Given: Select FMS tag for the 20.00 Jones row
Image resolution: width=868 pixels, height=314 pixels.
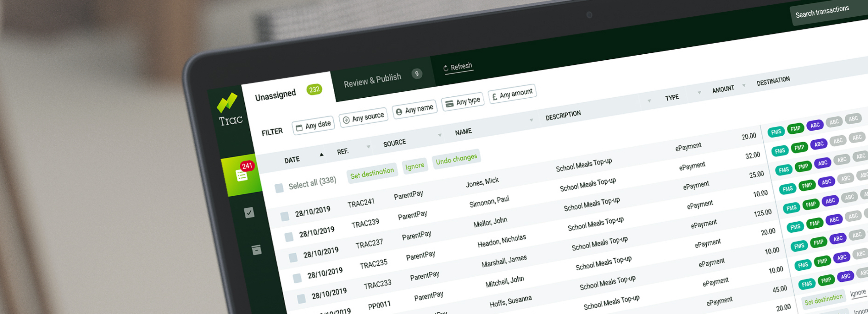Looking at the screenshot, I should click(776, 132).
